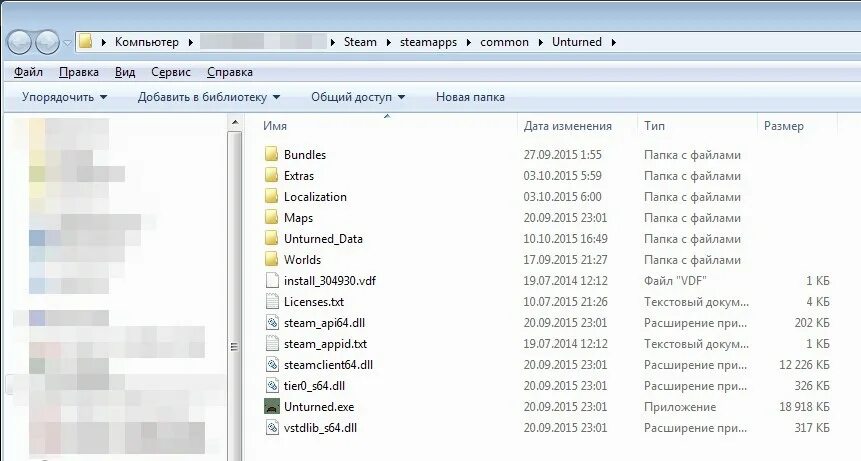Image resolution: width=861 pixels, height=461 pixels.
Task: Click common in the address bar
Action: point(504,42)
